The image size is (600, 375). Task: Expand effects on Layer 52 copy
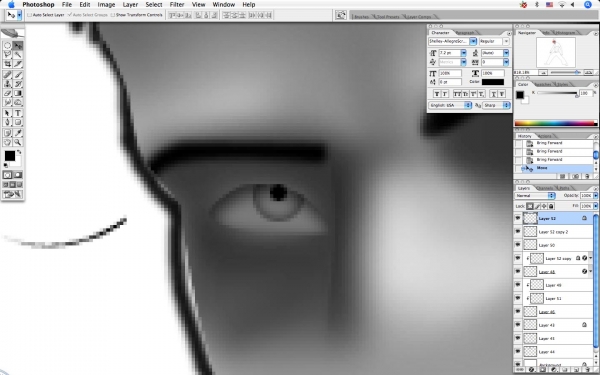pos(591,258)
